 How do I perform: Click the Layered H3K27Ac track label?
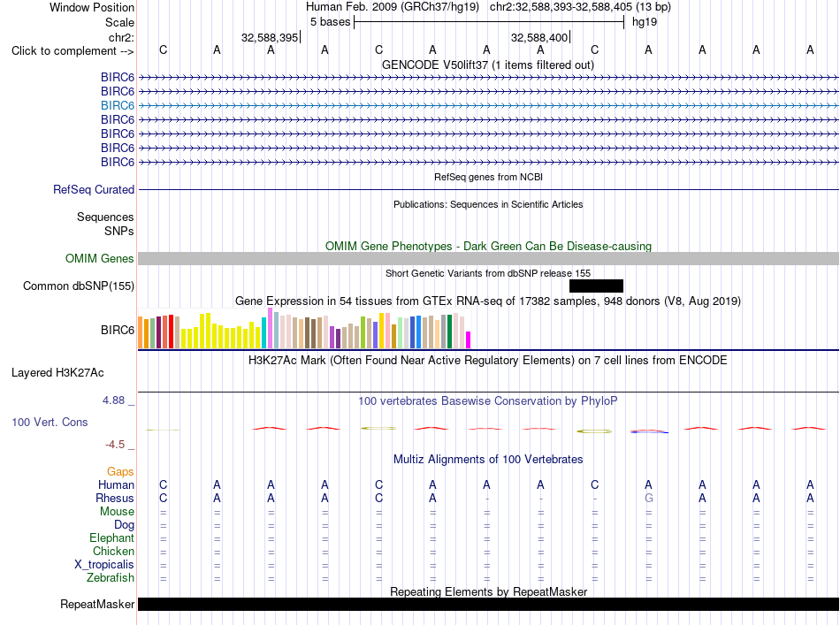57,373
